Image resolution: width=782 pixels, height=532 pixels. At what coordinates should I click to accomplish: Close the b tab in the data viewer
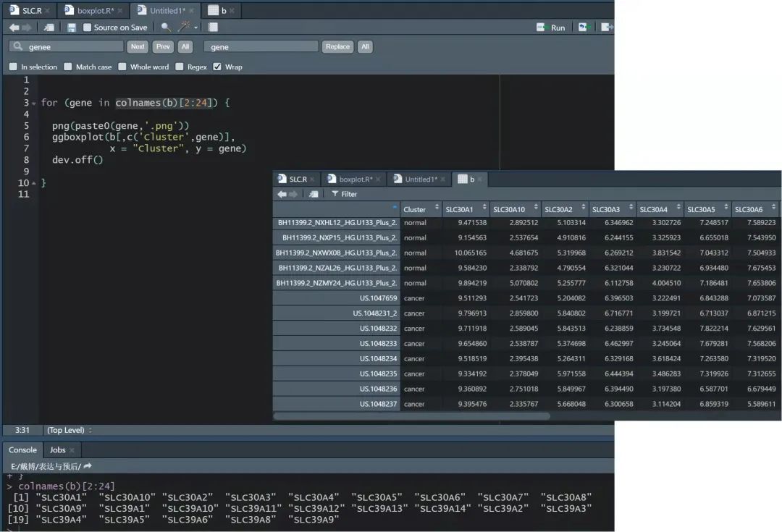click(480, 179)
